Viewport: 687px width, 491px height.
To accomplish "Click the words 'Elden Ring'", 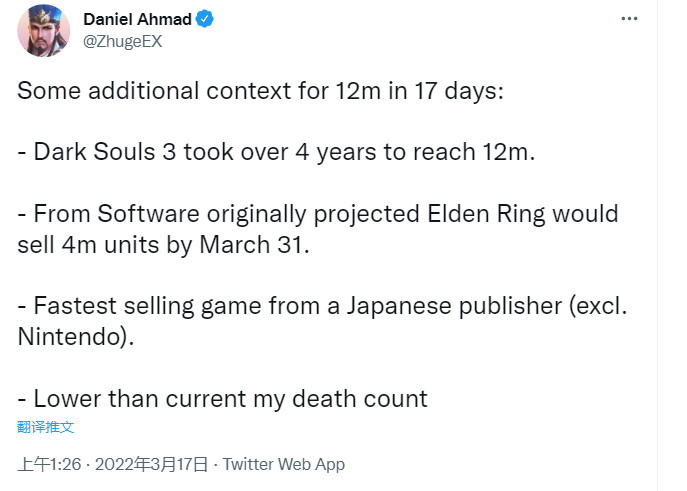I will click(x=501, y=214).
